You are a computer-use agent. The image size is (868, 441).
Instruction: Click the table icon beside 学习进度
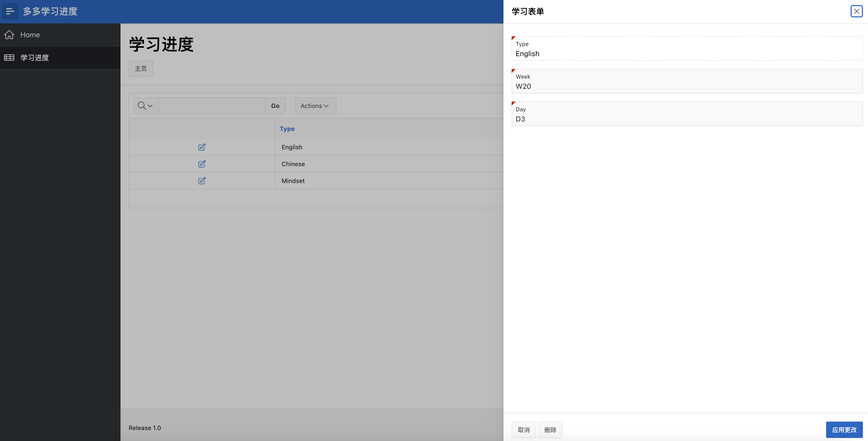[9, 58]
